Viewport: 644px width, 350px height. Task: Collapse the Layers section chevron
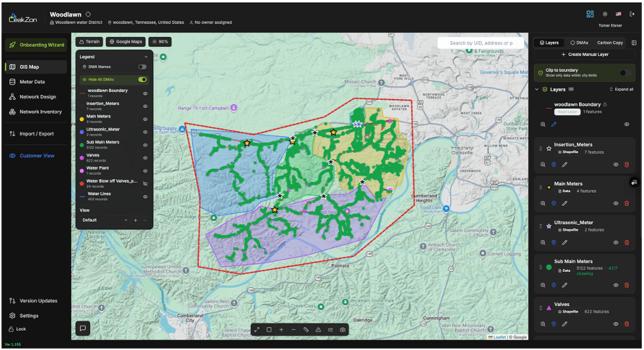537,89
